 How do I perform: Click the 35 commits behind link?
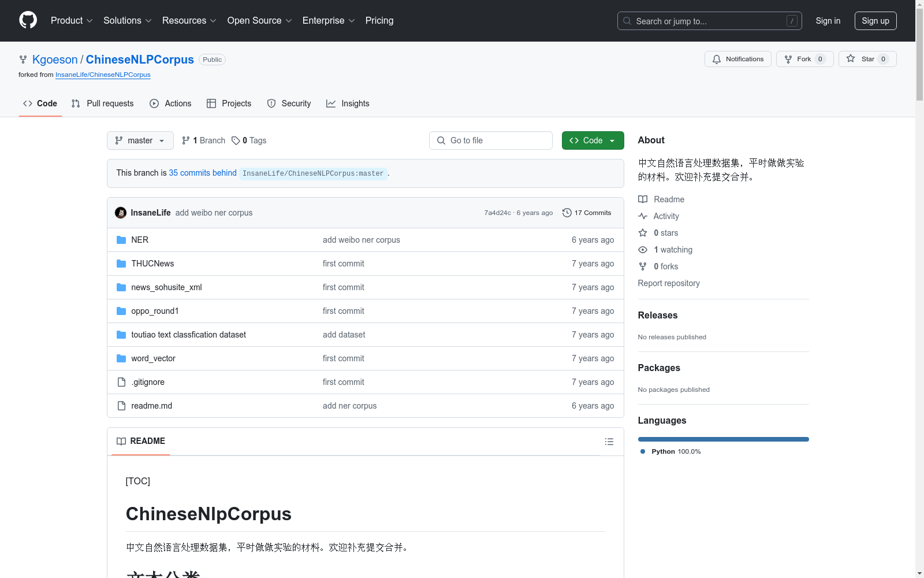tap(203, 173)
